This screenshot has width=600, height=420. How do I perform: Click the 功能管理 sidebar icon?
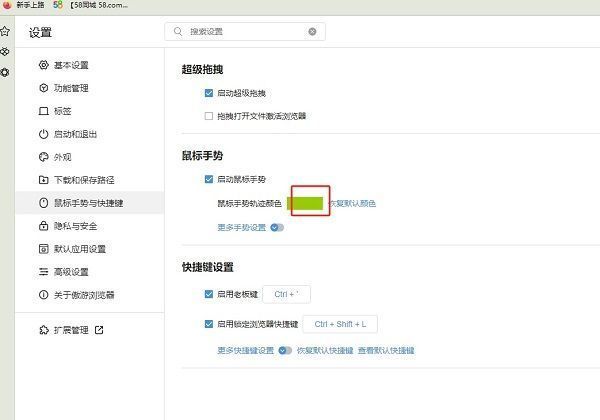pos(44,88)
